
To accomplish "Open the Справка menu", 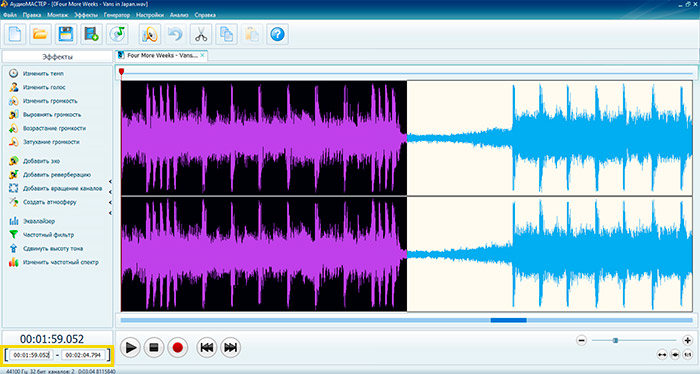I will click(x=205, y=15).
